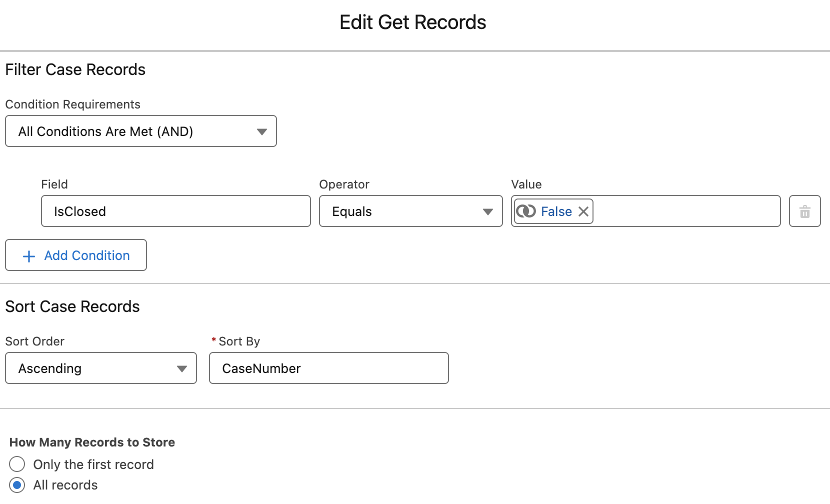
Task: Click the Add Condition button
Action: point(75,255)
